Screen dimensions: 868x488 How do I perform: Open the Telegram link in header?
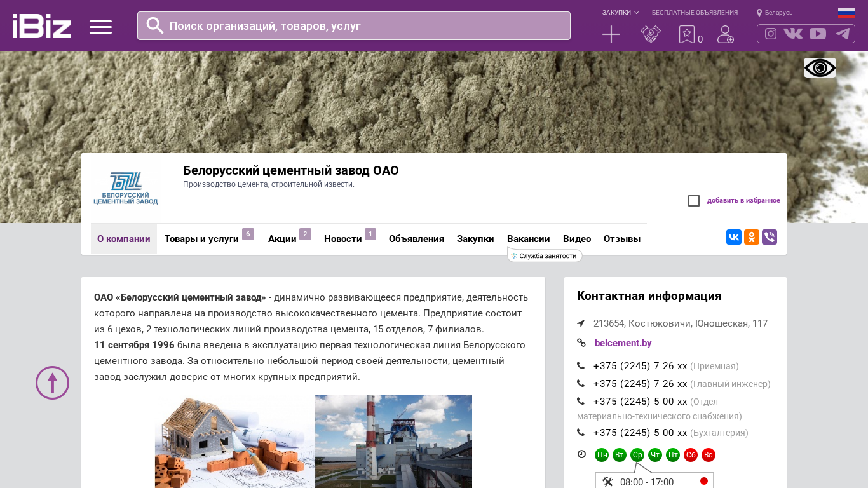843,34
